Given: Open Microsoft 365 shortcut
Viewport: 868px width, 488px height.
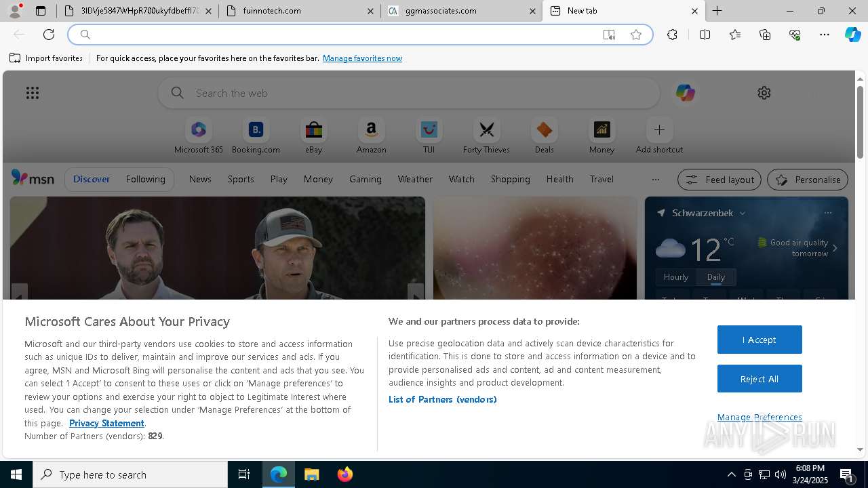Looking at the screenshot, I should coord(198,136).
